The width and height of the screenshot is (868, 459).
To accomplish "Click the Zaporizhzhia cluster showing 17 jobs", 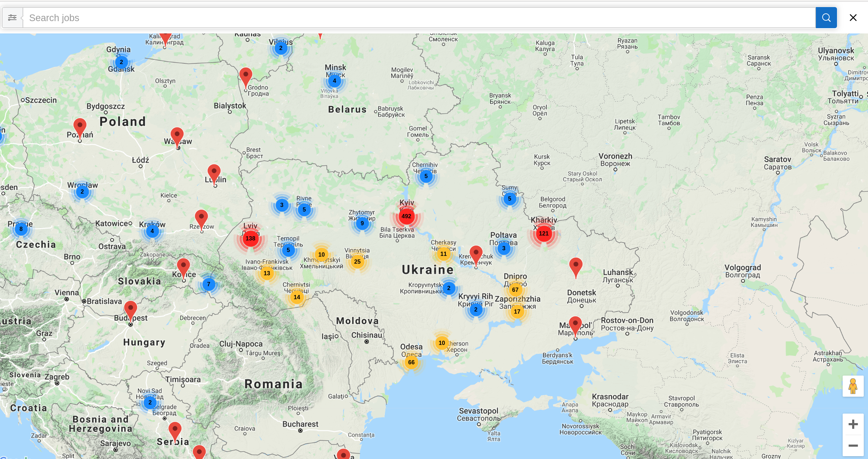I will pyautogui.click(x=517, y=312).
